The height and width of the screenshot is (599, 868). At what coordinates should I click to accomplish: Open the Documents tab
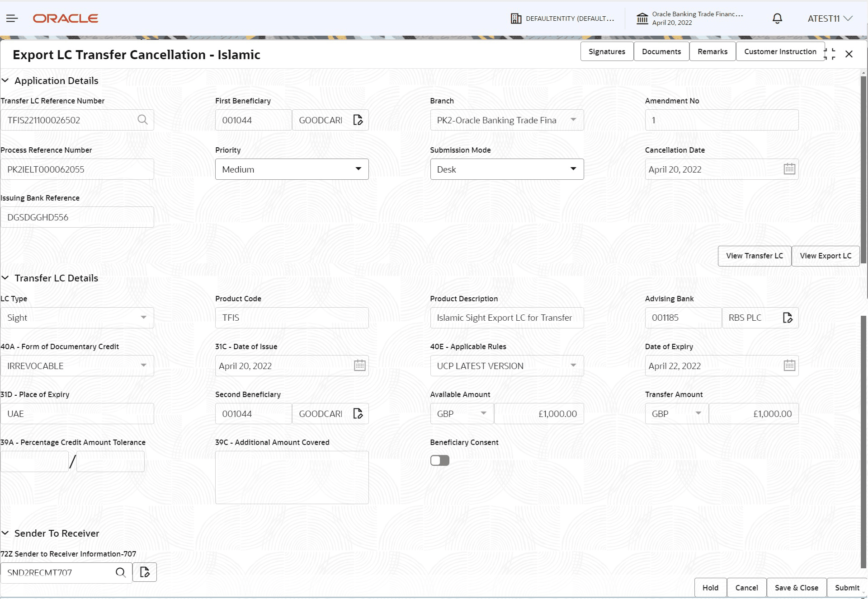click(661, 51)
